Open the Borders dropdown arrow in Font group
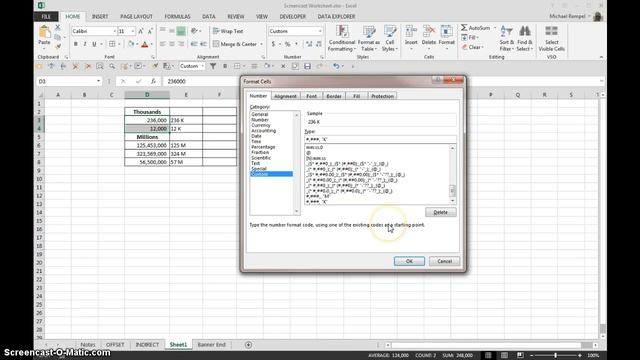 tap(119, 44)
